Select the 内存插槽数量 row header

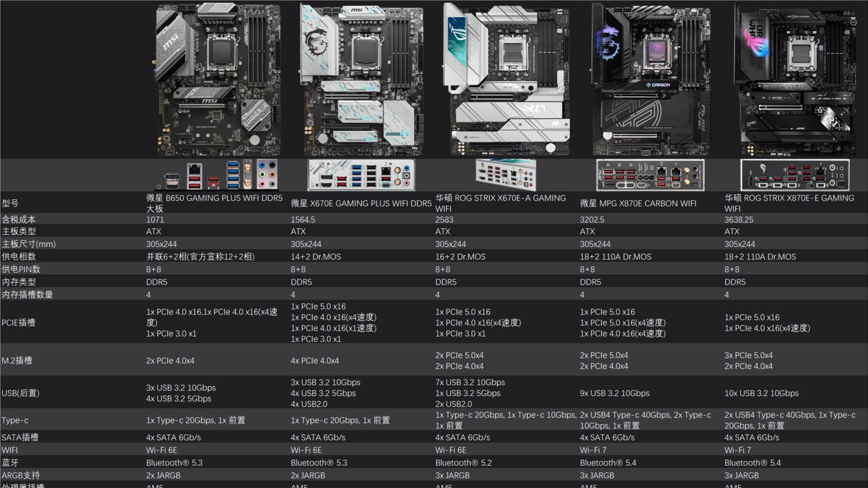(x=27, y=295)
